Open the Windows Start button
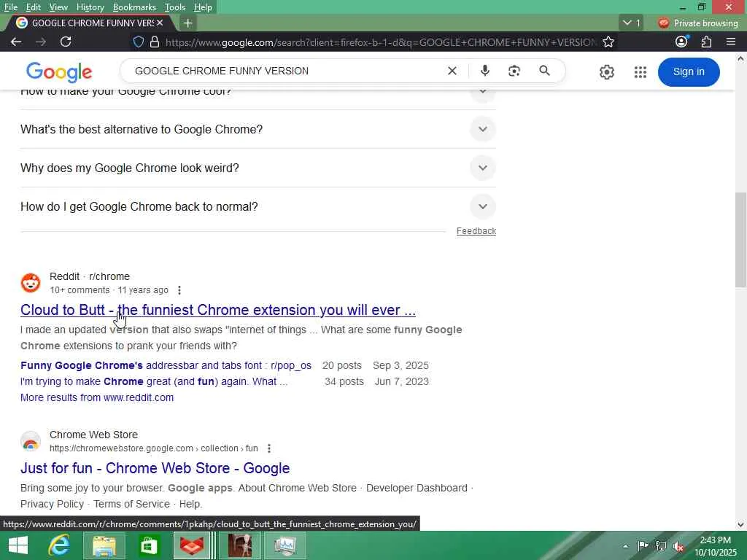 pyautogui.click(x=18, y=545)
